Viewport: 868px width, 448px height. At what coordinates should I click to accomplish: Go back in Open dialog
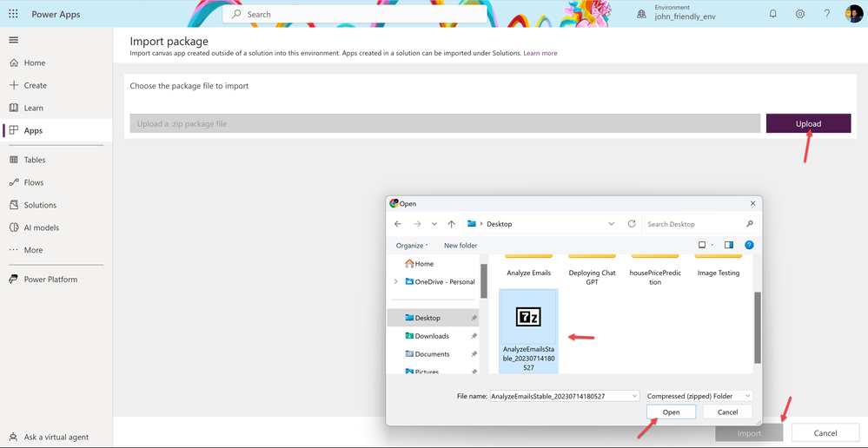397,224
